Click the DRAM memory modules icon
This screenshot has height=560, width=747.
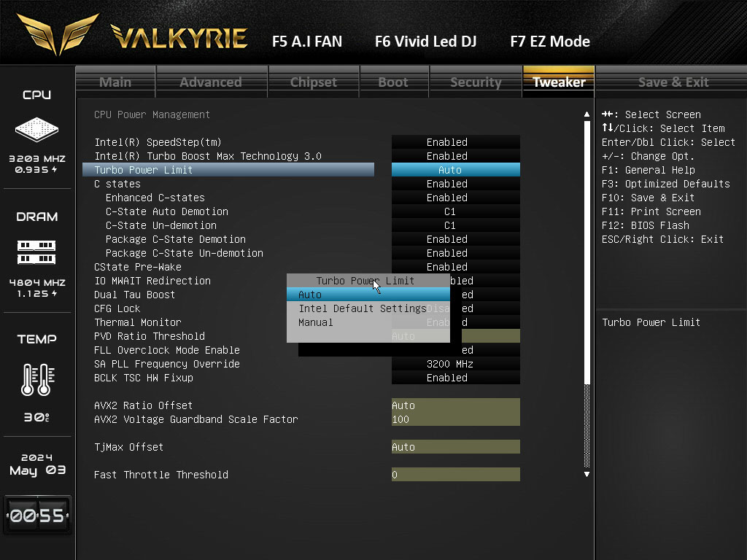coord(36,252)
